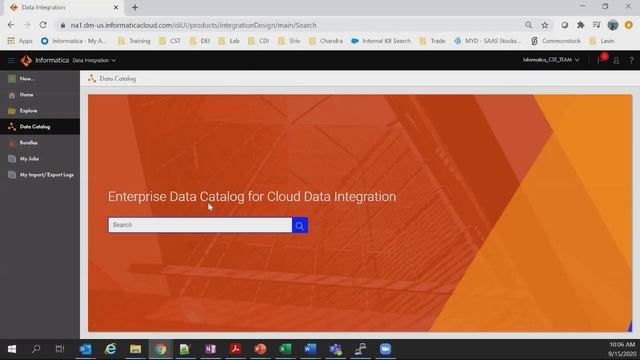Bookmark this page with the star icon

tap(544, 25)
